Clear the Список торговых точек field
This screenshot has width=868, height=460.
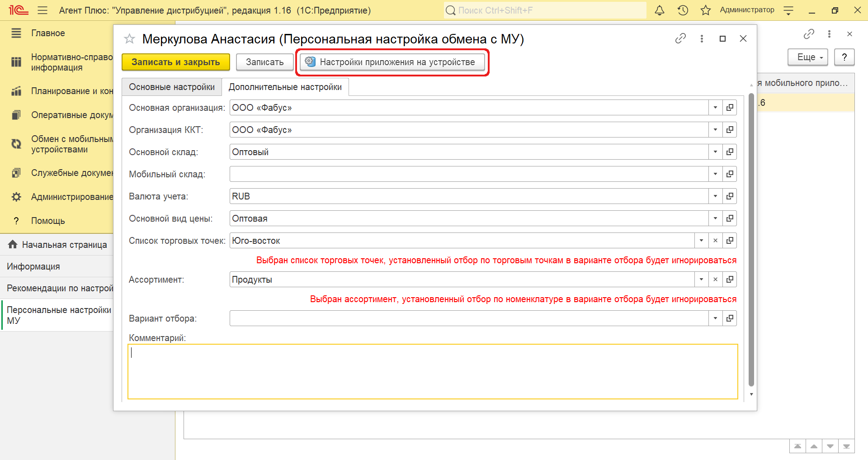pos(715,241)
